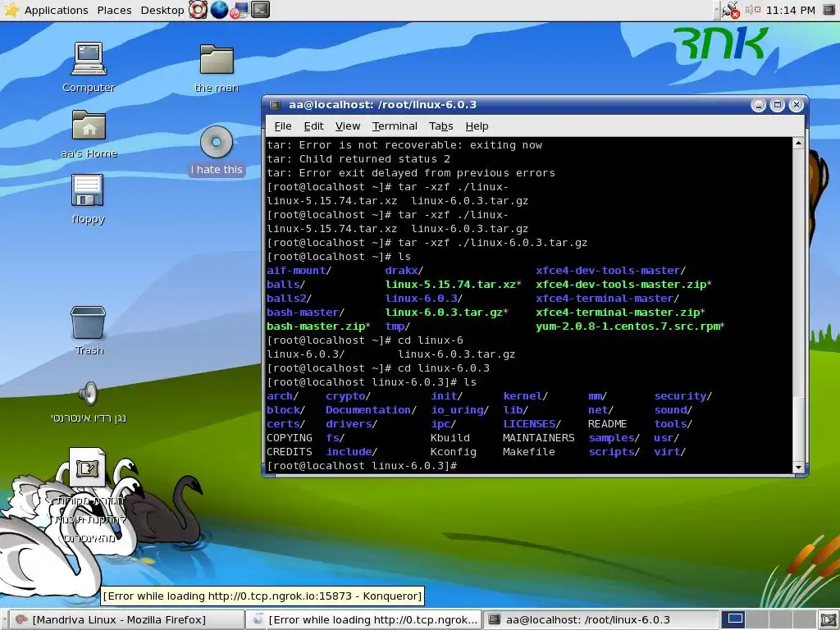Viewport: 840px width, 630px height.
Task: Click the lifebuoy help launcher icon
Action: (198, 10)
